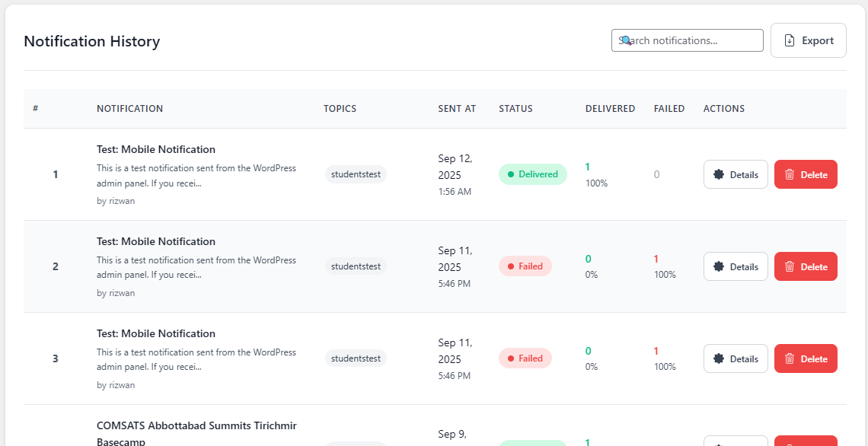
Task: Click the Export button label
Action: (818, 40)
